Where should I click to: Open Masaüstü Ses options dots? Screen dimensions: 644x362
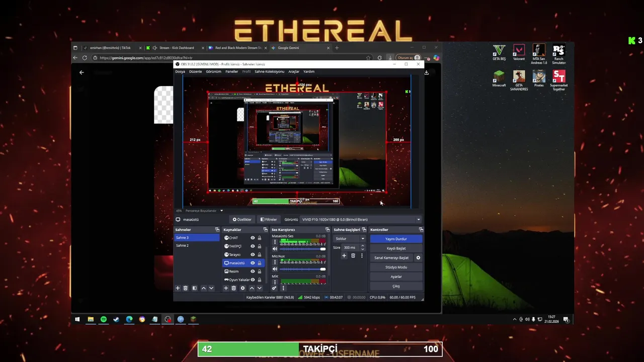275,242
